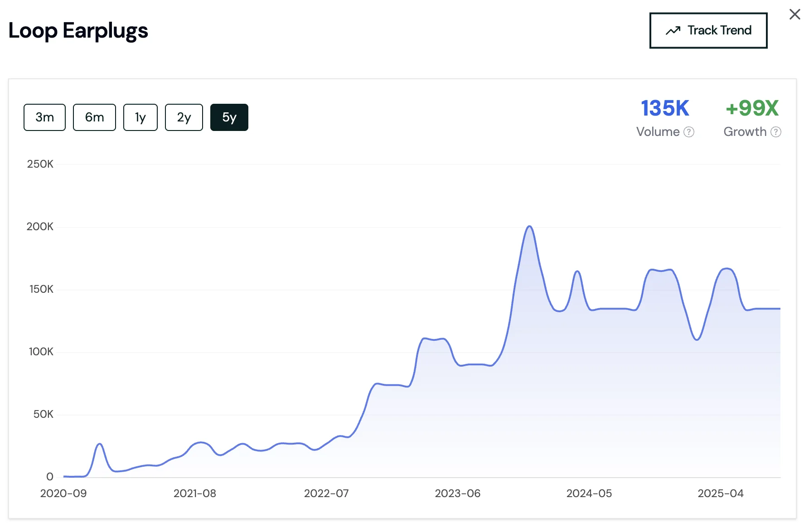804x532 pixels.
Task: Select the active 5y range button
Action: [x=229, y=117]
